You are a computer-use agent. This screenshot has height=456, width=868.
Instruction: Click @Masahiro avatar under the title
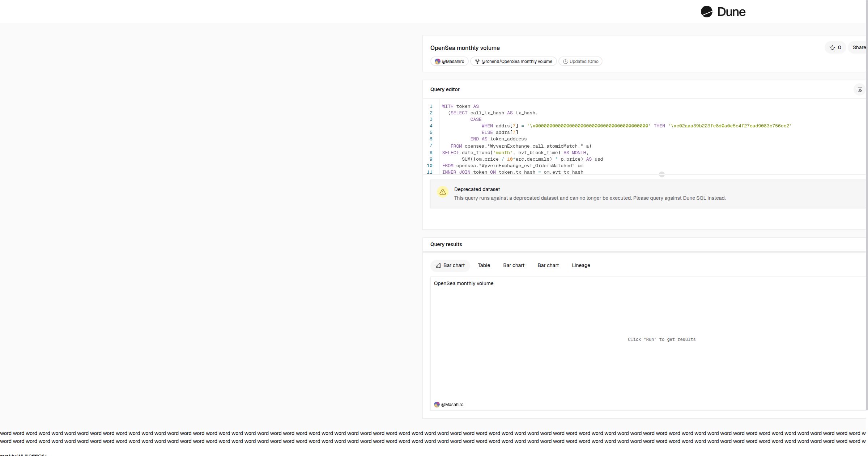pyautogui.click(x=437, y=62)
